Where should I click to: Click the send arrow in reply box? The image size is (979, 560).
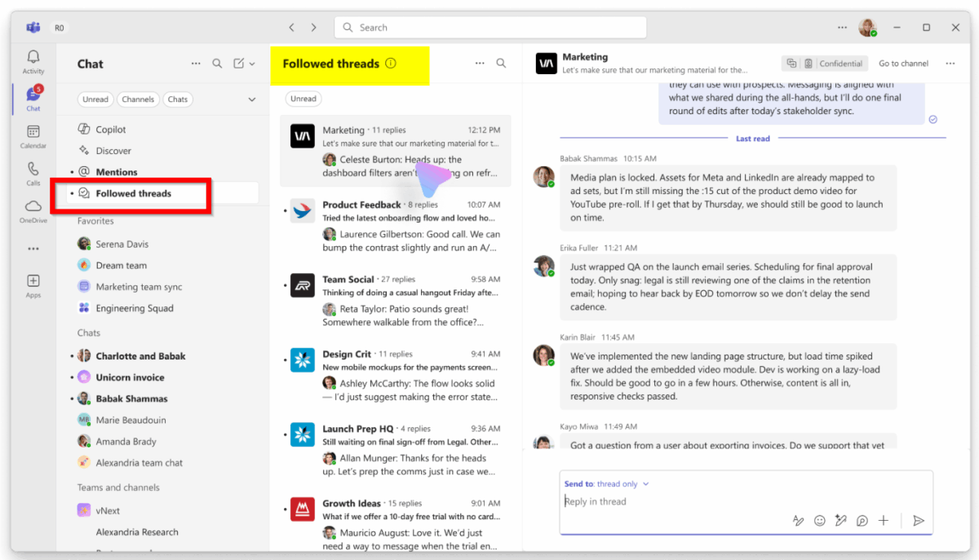coord(919,521)
